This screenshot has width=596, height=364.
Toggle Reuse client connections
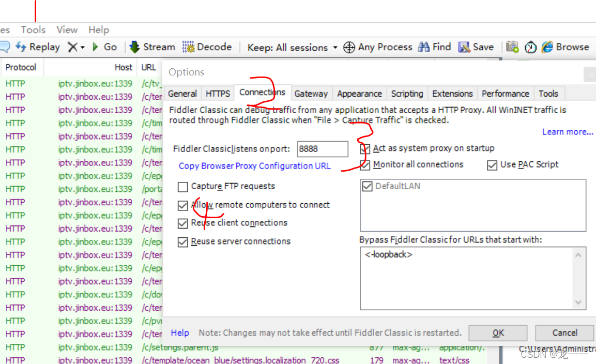click(x=183, y=223)
